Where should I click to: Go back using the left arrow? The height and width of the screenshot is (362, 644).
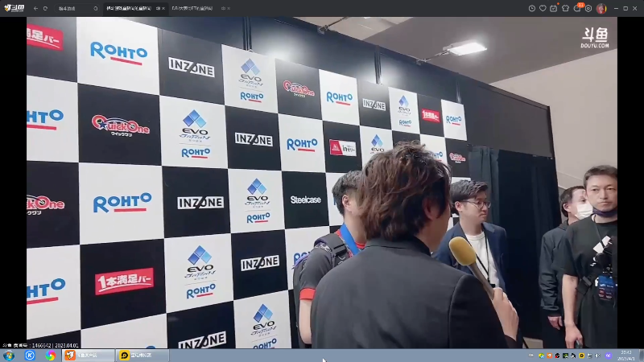pyautogui.click(x=35, y=8)
